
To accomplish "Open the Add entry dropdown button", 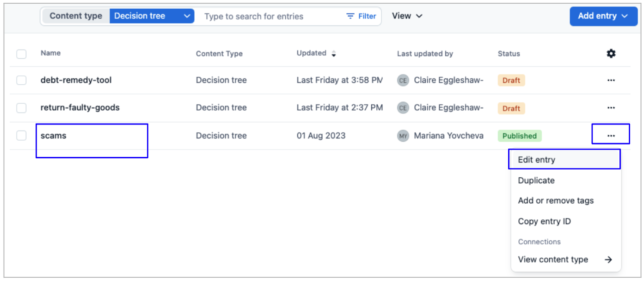I will [603, 16].
